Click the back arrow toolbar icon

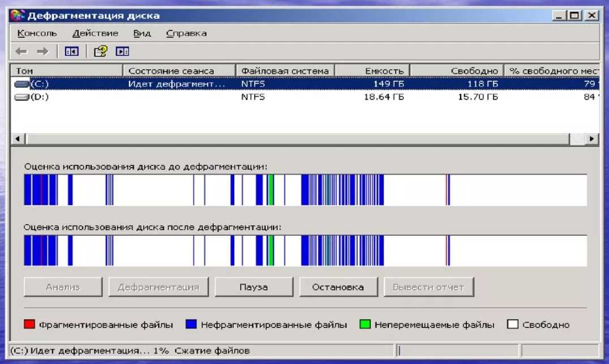click(x=21, y=51)
